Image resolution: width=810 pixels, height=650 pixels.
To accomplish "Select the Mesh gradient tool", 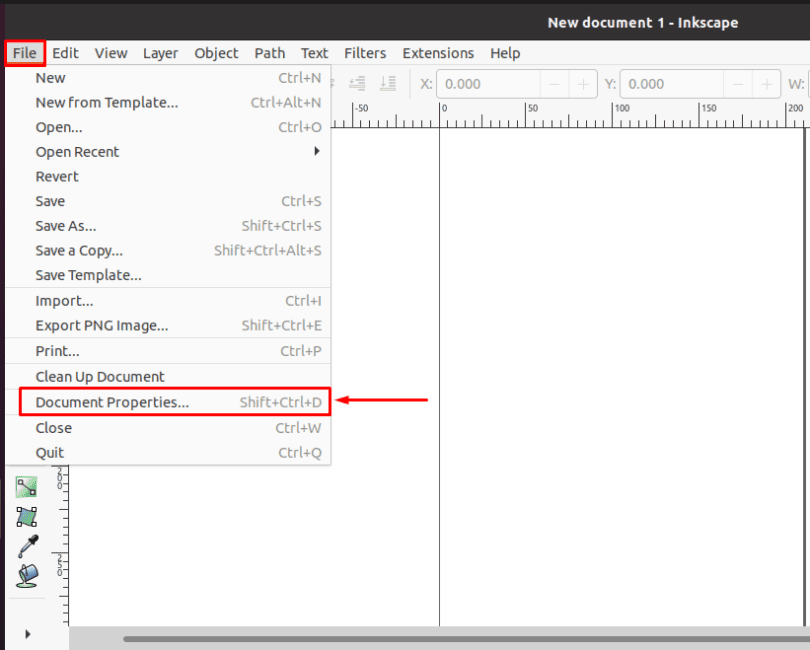I will (x=26, y=517).
